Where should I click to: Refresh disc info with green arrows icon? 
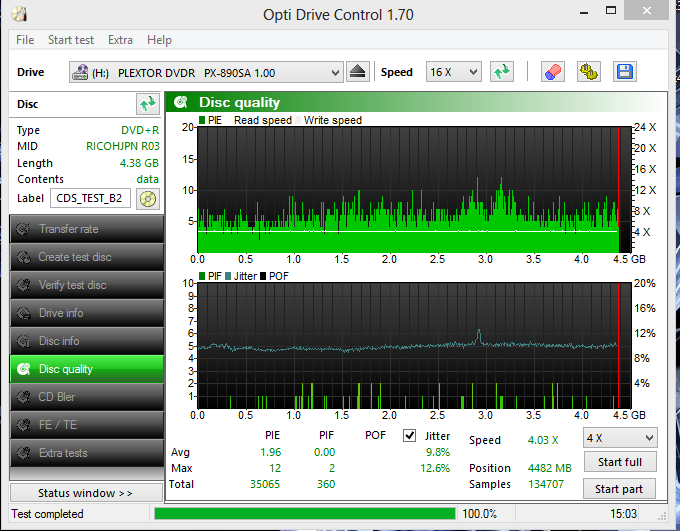(147, 104)
